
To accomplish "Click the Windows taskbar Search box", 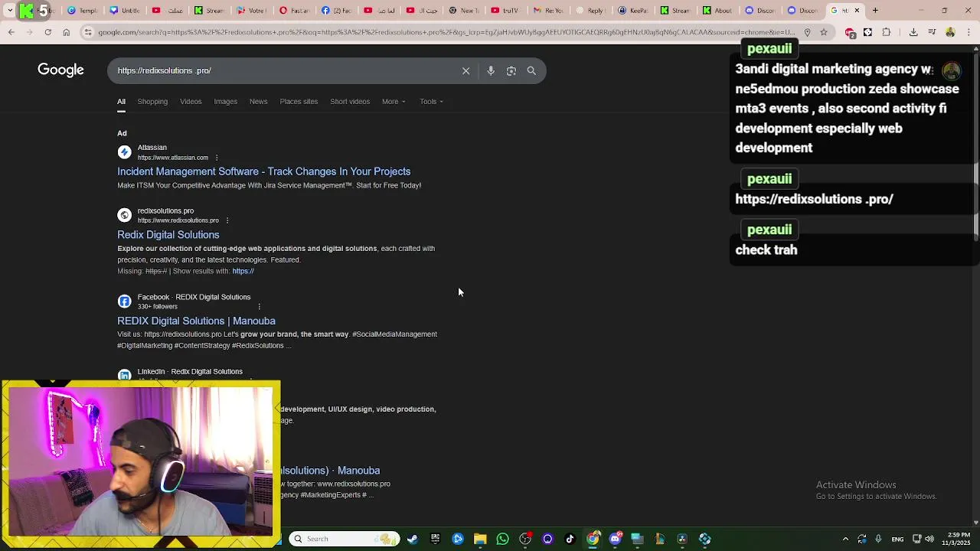I will [x=345, y=539].
